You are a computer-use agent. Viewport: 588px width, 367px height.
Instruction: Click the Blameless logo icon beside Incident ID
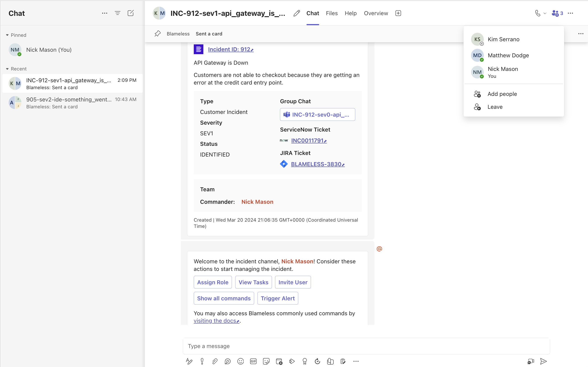tap(198, 49)
